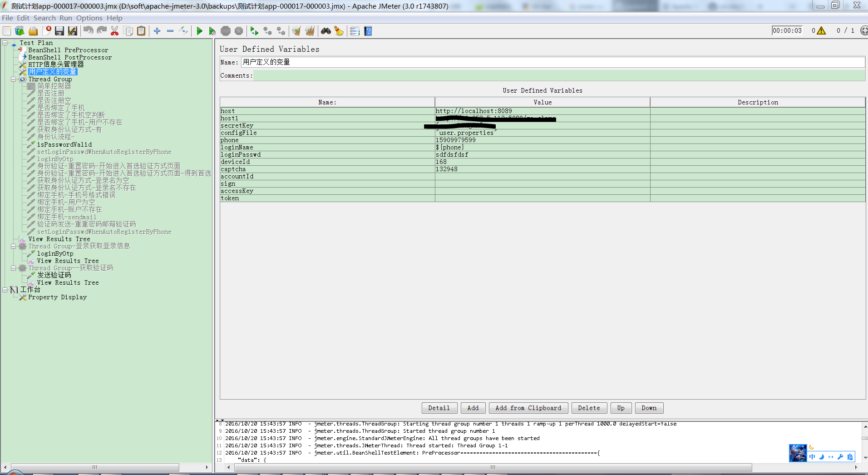Clear results with the single broom icon
Screen dimensions: 868x475
[x=296, y=31]
